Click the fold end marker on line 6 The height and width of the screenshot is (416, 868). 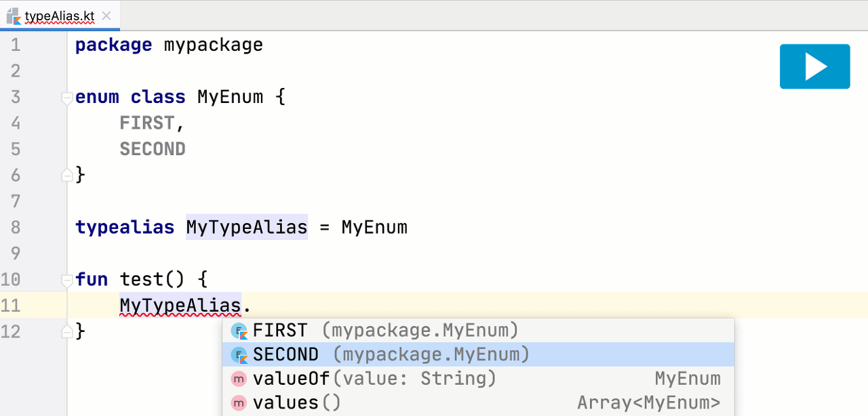(66, 175)
